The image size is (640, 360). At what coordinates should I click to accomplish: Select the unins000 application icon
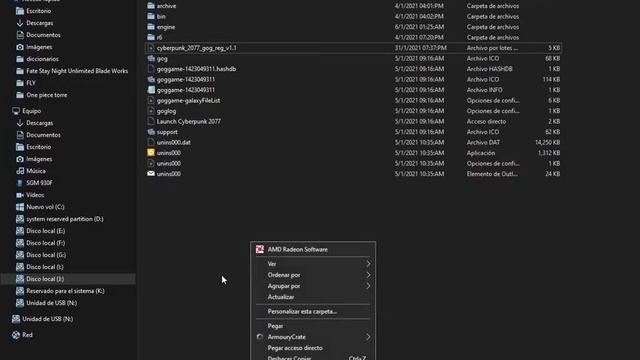(151, 153)
